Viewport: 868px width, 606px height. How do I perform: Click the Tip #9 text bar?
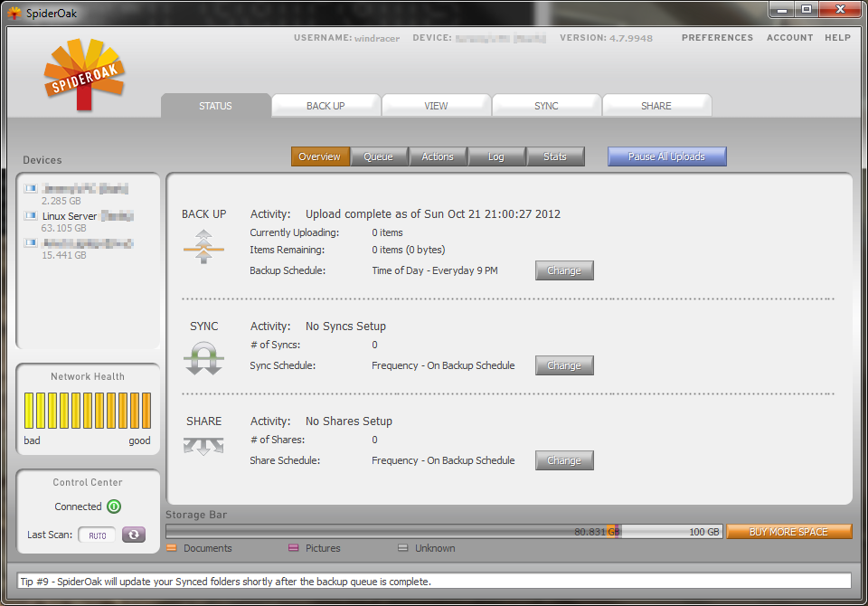tap(434, 581)
